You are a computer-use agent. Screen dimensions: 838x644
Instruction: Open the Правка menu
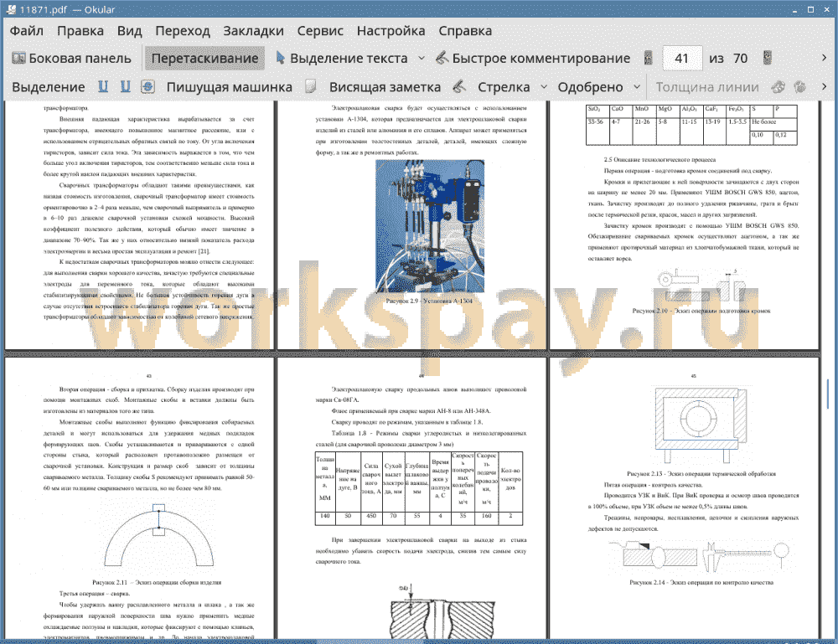(80, 31)
